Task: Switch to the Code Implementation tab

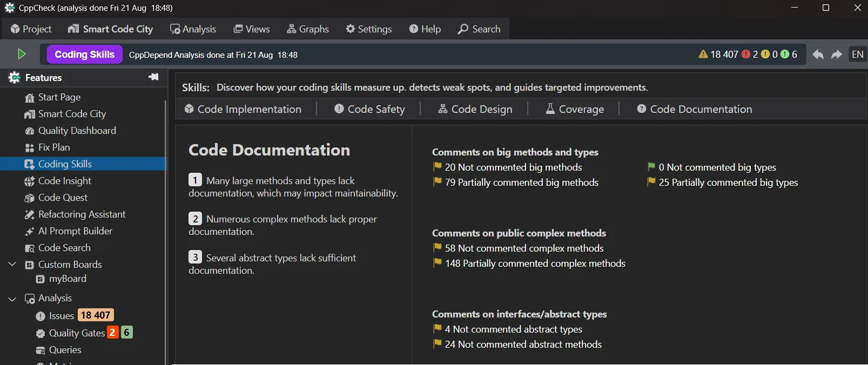Action: 243,109
